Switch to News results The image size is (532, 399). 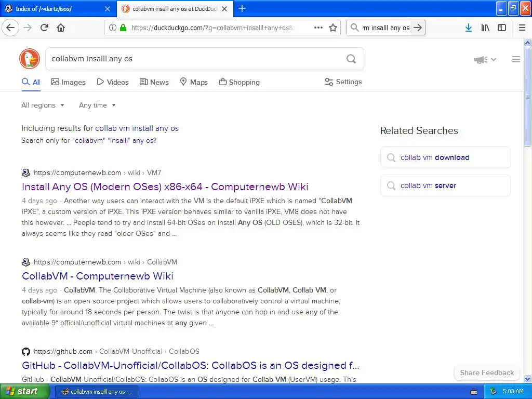tap(154, 82)
